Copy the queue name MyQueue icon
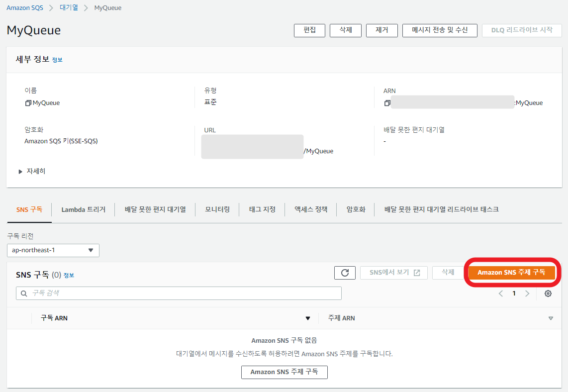The height and width of the screenshot is (392, 568). pos(28,103)
